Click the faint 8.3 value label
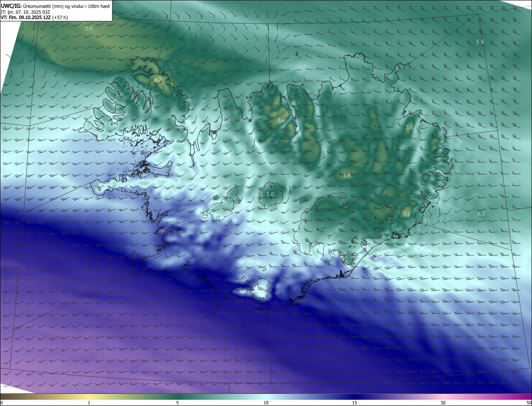The image size is (532, 406). coord(303,67)
